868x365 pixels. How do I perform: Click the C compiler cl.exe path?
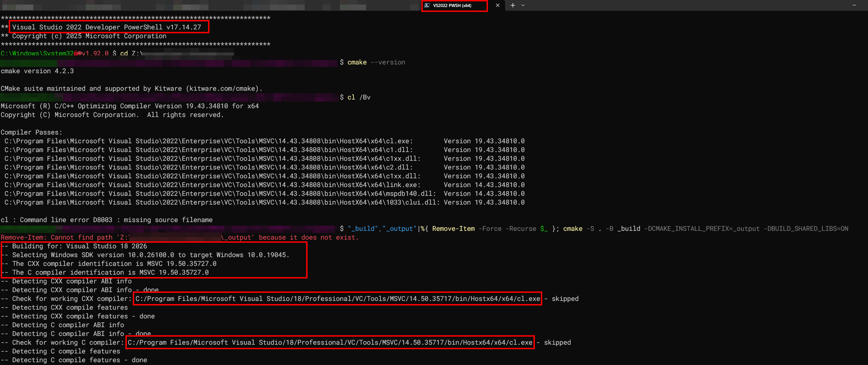[330, 343]
